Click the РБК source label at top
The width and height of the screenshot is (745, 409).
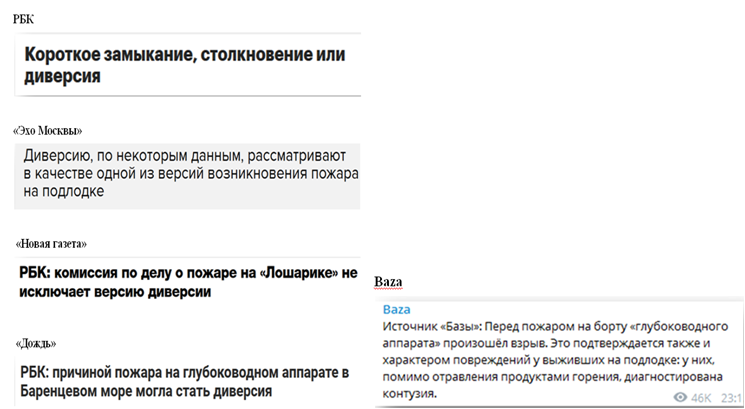click(x=23, y=19)
